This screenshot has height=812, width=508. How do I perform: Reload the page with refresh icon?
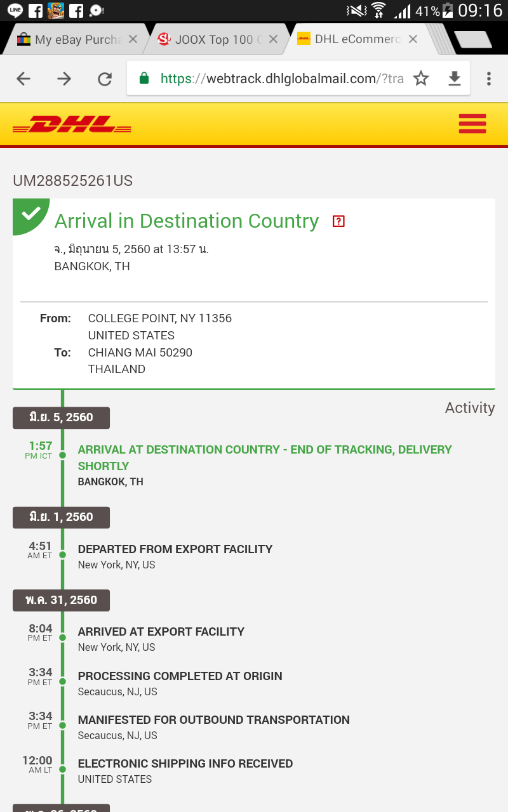tap(105, 79)
